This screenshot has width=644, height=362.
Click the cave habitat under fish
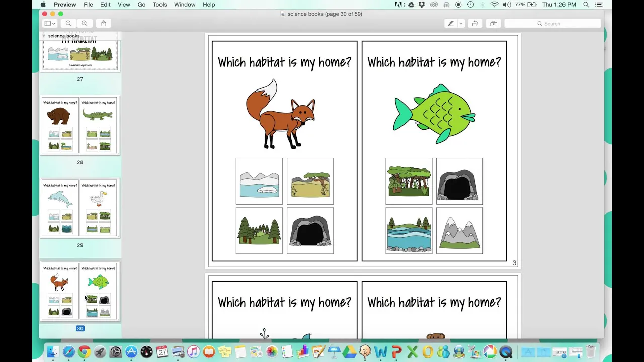[459, 181]
